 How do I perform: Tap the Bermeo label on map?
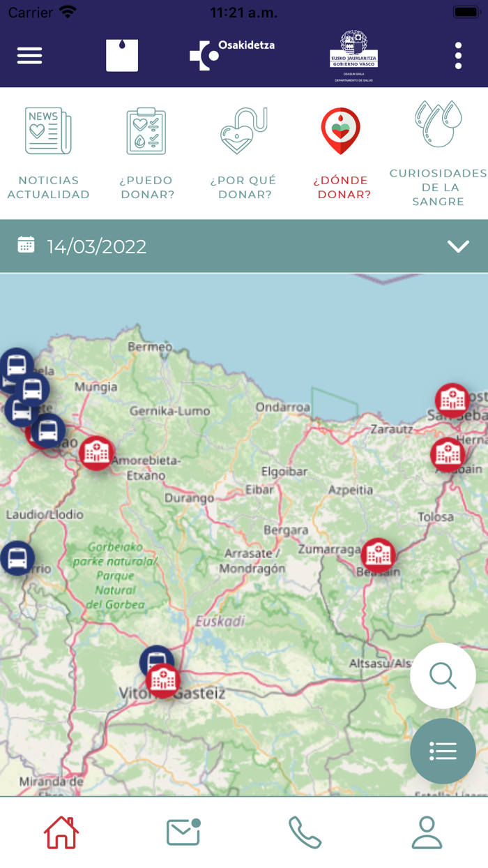[x=151, y=347]
